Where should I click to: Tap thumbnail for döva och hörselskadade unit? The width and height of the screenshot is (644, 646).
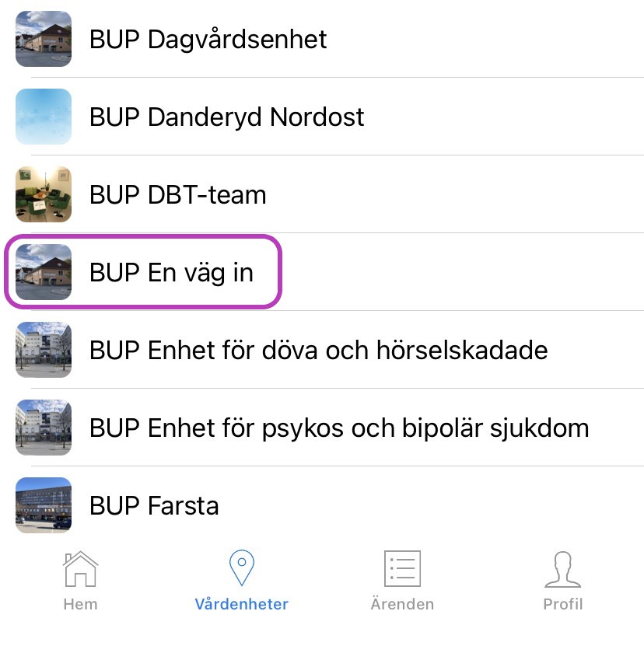pyautogui.click(x=44, y=350)
